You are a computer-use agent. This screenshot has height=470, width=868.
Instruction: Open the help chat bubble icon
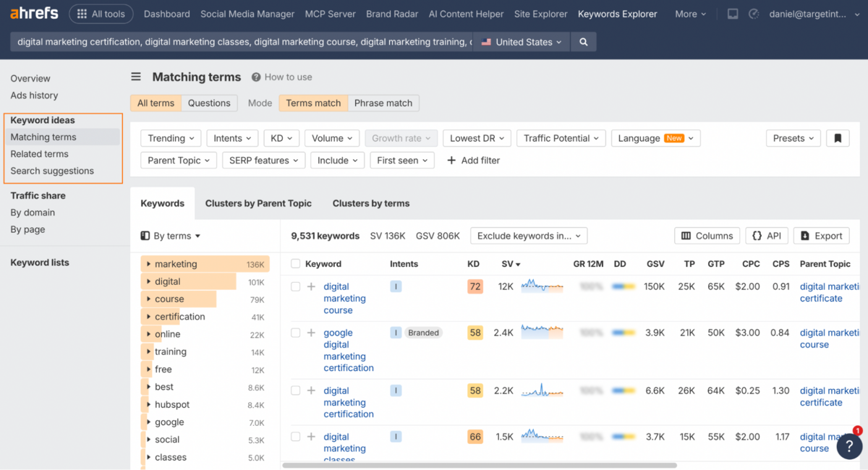pyautogui.click(x=849, y=447)
